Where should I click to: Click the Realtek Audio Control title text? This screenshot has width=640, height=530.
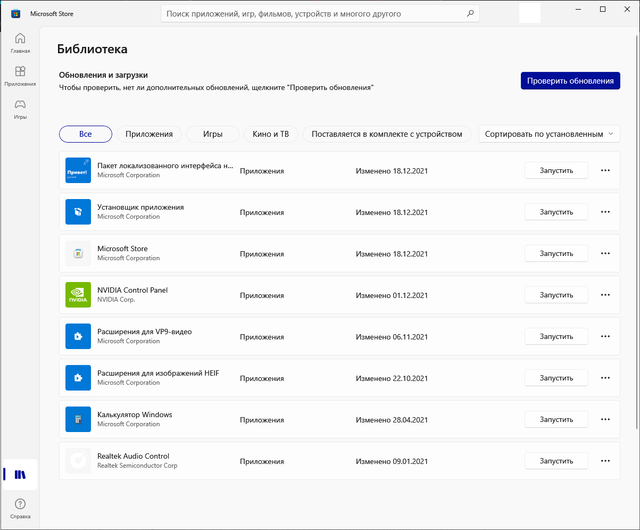click(133, 456)
